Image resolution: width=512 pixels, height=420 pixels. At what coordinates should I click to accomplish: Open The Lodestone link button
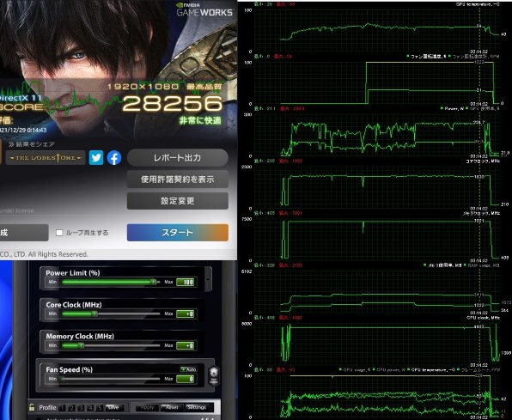point(46,158)
